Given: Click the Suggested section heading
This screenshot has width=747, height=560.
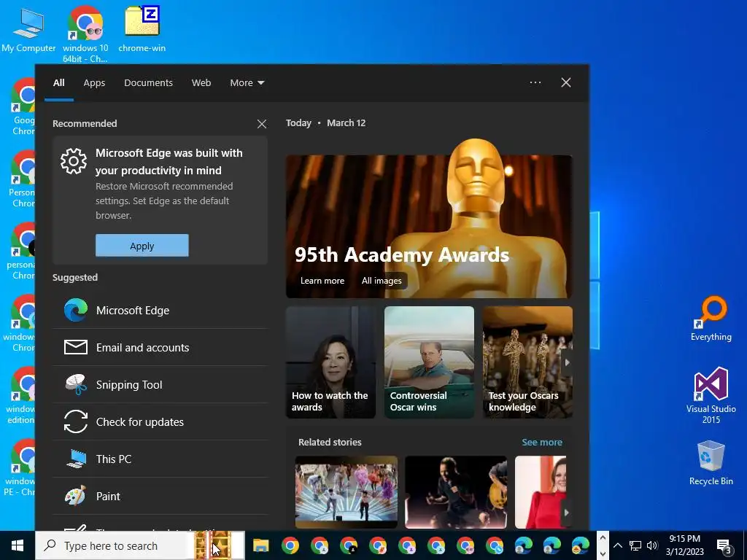Looking at the screenshot, I should tap(75, 278).
